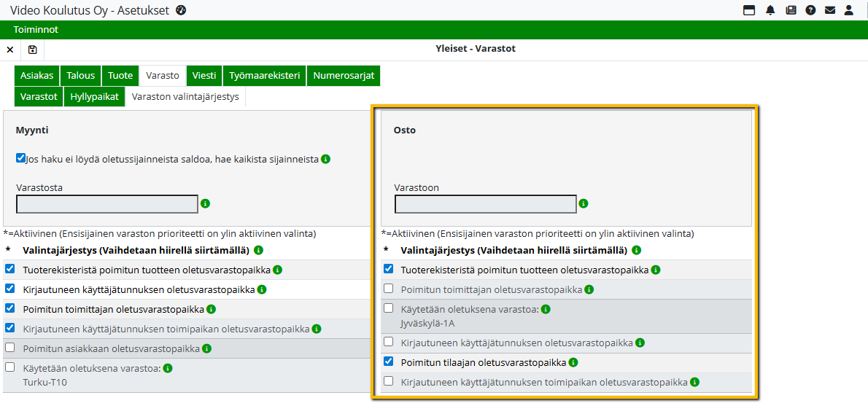Open the Hyllypaikat sub-tab
The width and height of the screenshot is (868, 414).
click(94, 96)
